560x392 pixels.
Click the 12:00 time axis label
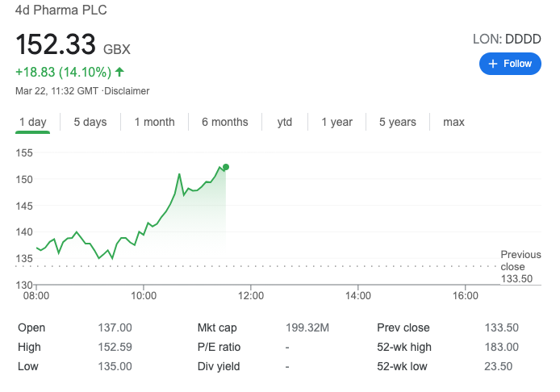pos(251,295)
